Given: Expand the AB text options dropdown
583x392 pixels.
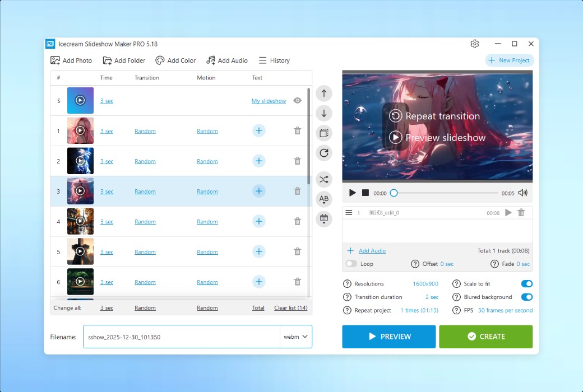Looking at the screenshot, I should [x=323, y=199].
